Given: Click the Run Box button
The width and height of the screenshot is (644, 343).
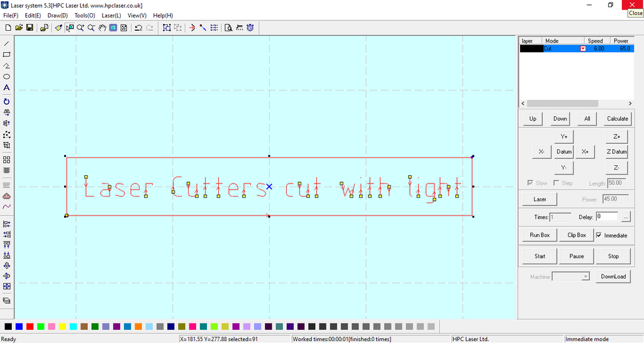Looking at the screenshot, I should [x=540, y=235].
